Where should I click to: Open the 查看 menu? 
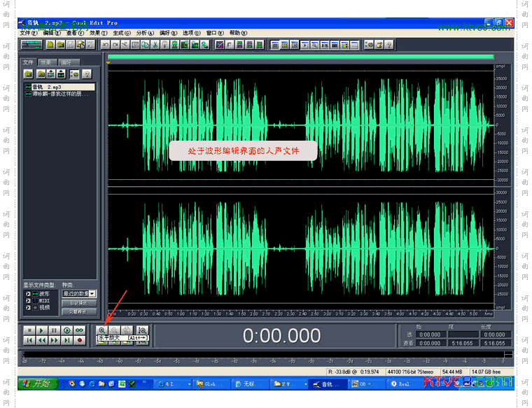click(75, 33)
